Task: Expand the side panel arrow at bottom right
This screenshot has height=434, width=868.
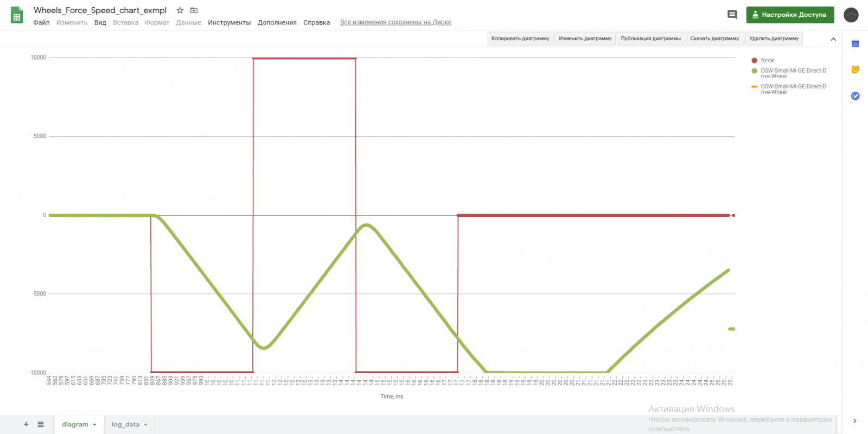Action: point(854,421)
